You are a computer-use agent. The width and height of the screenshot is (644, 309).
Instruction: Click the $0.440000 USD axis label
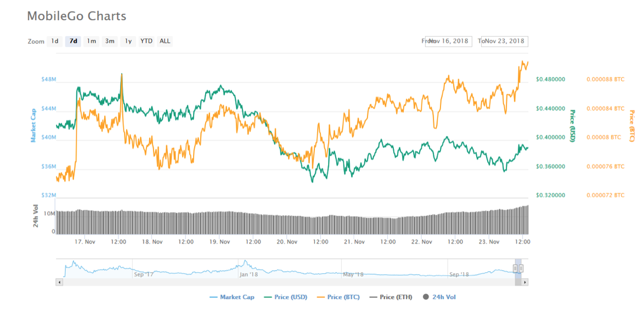[550, 108]
